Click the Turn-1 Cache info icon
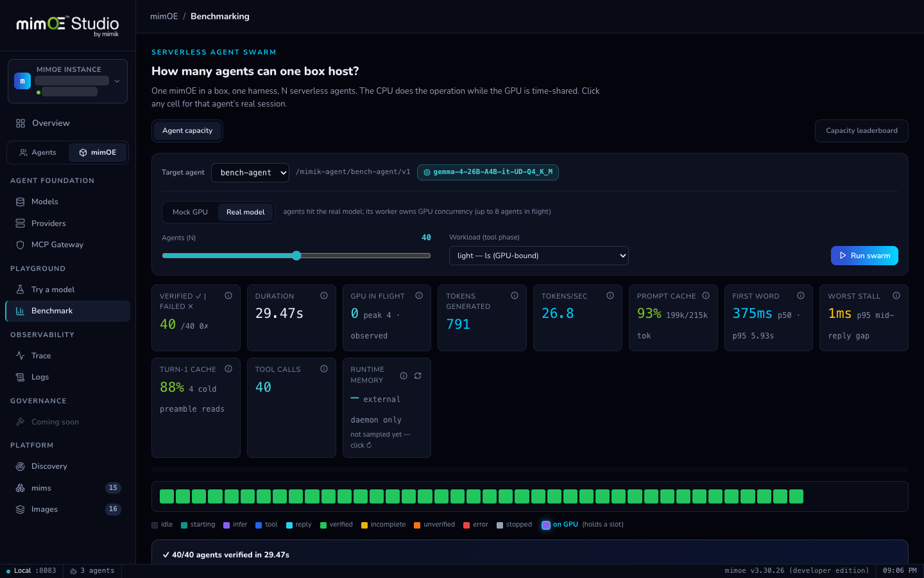The width and height of the screenshot is (924, 578). point(228,369)
